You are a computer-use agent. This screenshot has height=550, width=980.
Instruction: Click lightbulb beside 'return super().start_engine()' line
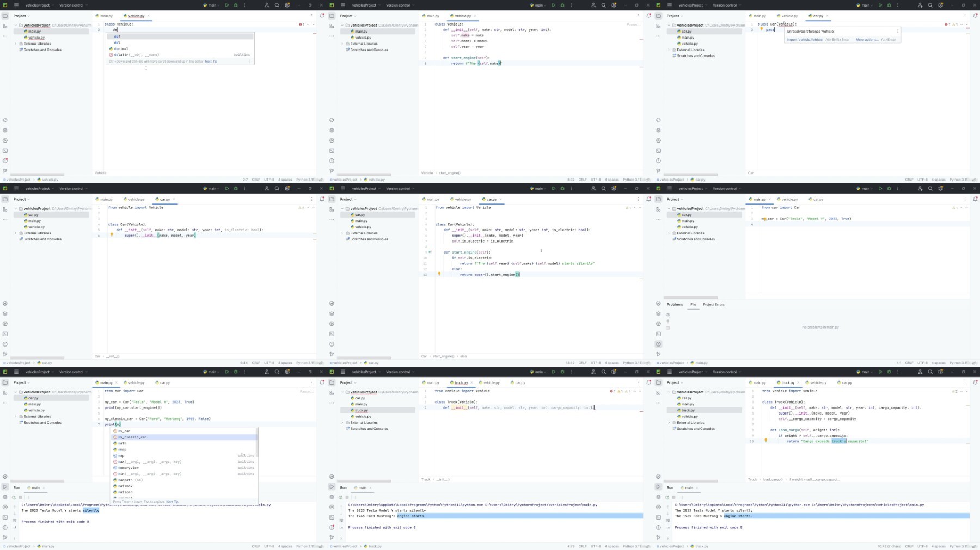click(439, 274)
